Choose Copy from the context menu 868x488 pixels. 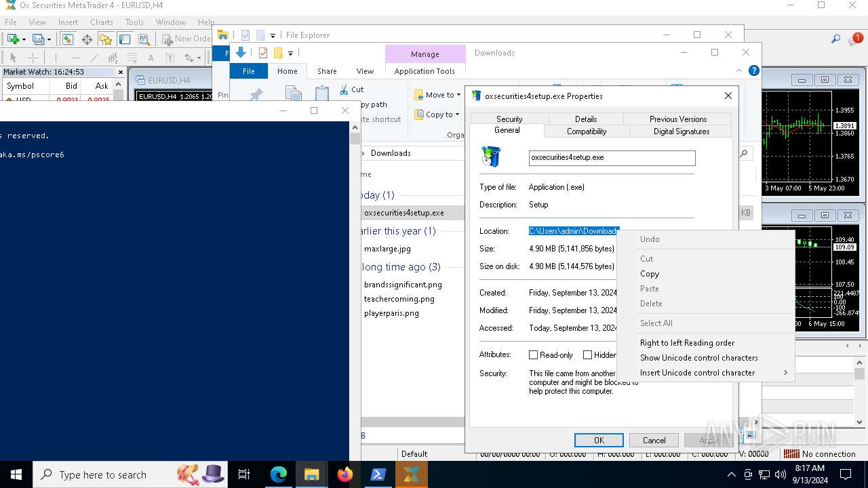705,274
